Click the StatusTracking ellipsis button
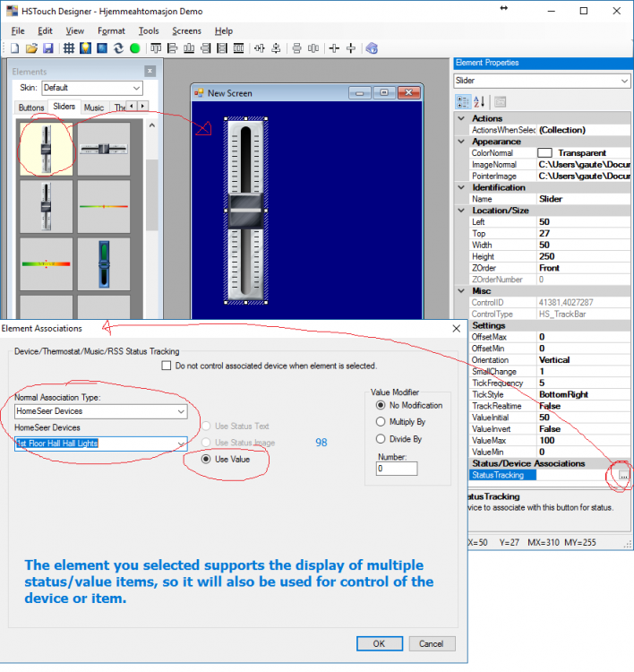This screenshot has width=634, height=672. tap(623, 475)
